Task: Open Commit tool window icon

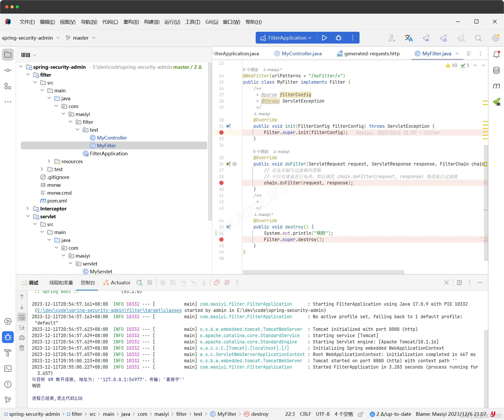Action: coord(8,70)
